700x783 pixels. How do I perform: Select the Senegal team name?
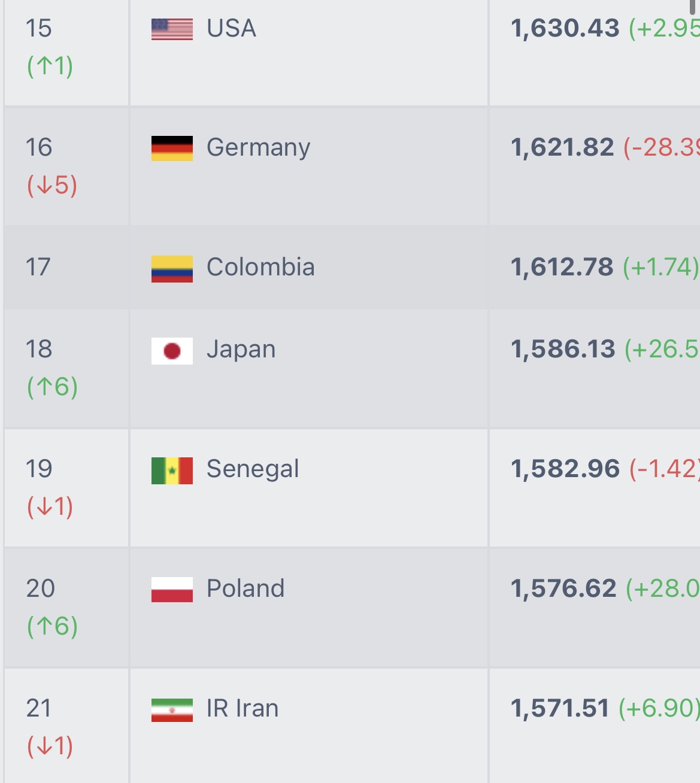tap(252, 469)
